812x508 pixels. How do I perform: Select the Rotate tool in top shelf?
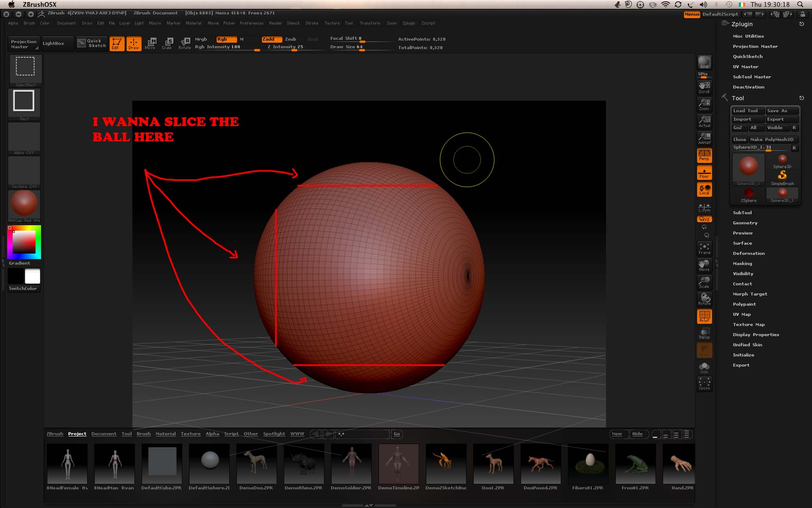[185, 43]
